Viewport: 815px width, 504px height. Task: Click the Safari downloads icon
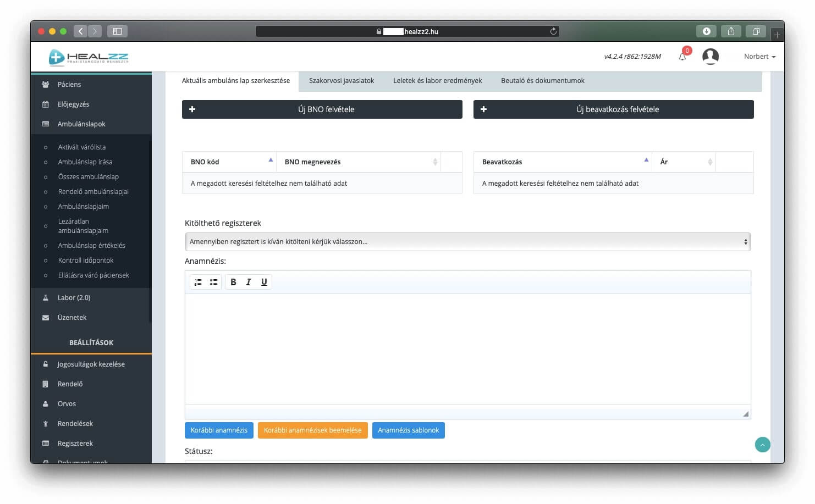pos(707,31)
